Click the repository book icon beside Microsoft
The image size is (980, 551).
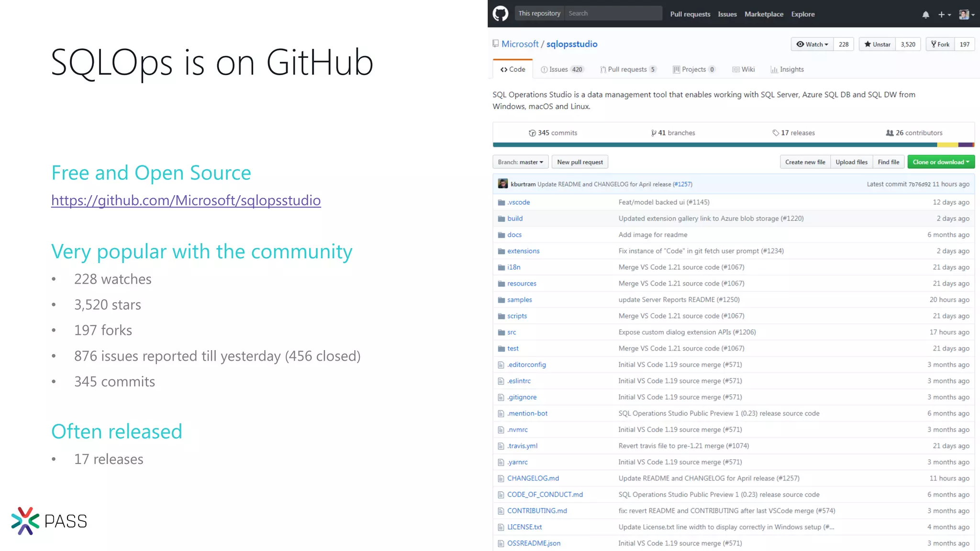(496, 44)
